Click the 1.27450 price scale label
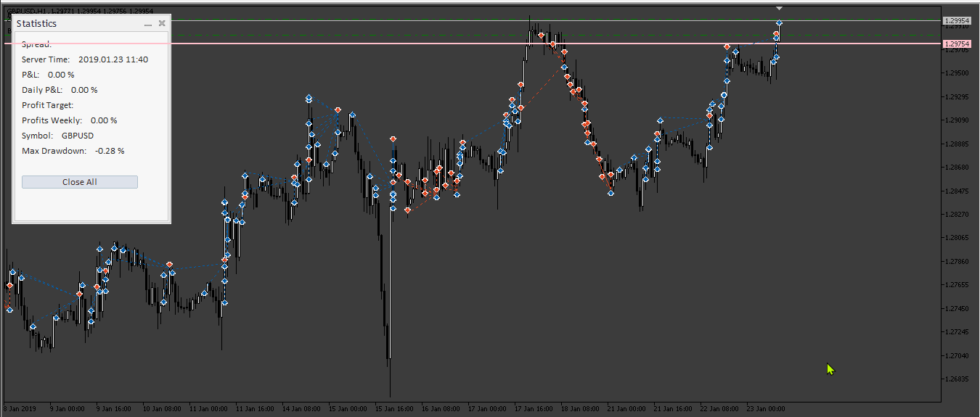Image resolution: width=980 pixels, height=417 pixels. (957, 309)
